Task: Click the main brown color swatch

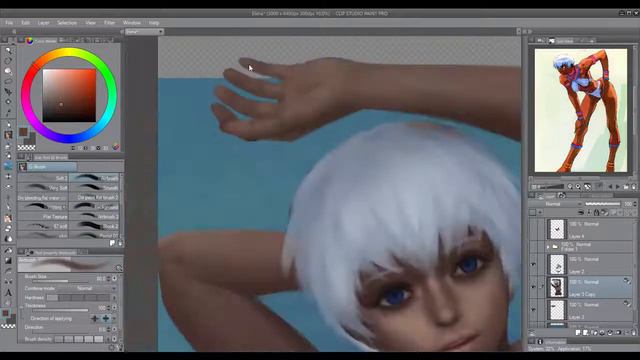Action: pyautogui.click(x=23, y=131)
